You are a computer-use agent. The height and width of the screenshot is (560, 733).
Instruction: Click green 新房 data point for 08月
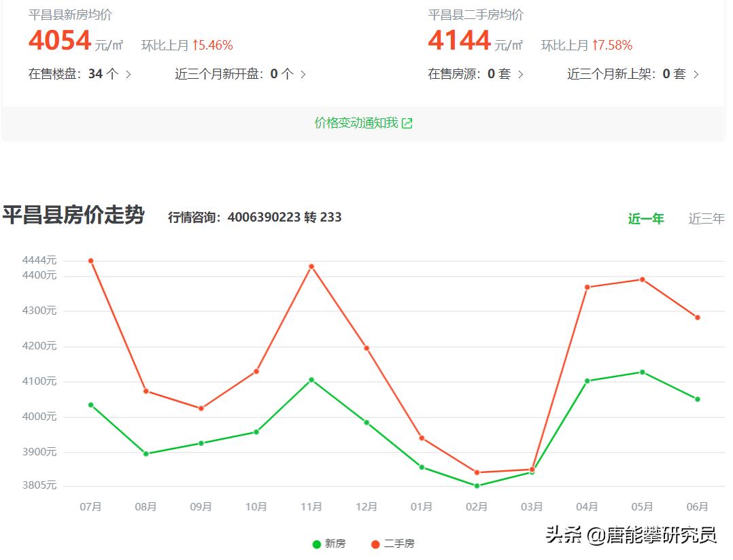pyautogui.click(x=146, y=453)
